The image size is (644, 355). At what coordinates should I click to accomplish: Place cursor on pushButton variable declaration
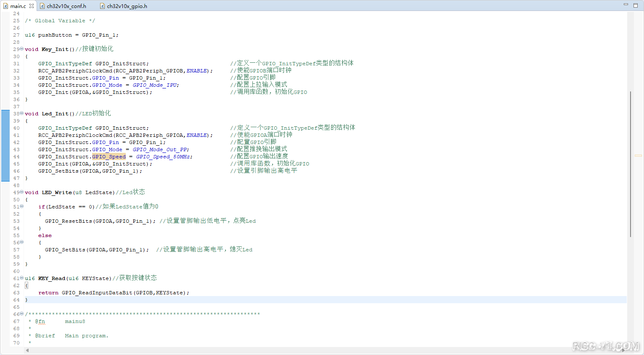[x=55, y=35]
